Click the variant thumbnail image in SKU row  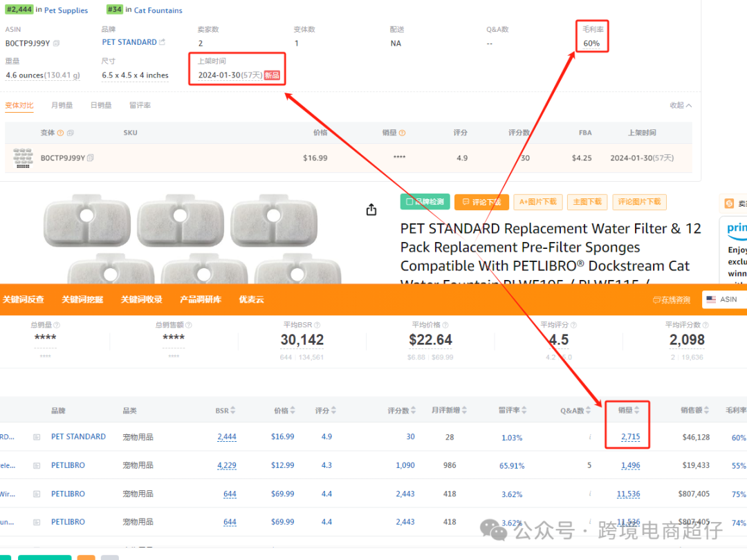click(x=23, y=158)
